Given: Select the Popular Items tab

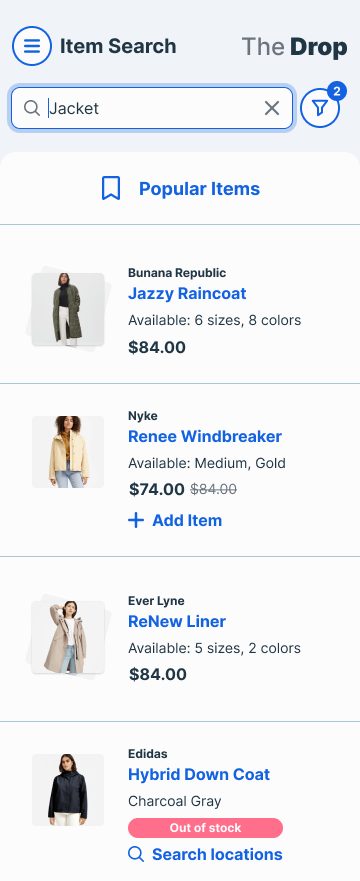Looking at the screenshot, I should click(x=180, y=189).
